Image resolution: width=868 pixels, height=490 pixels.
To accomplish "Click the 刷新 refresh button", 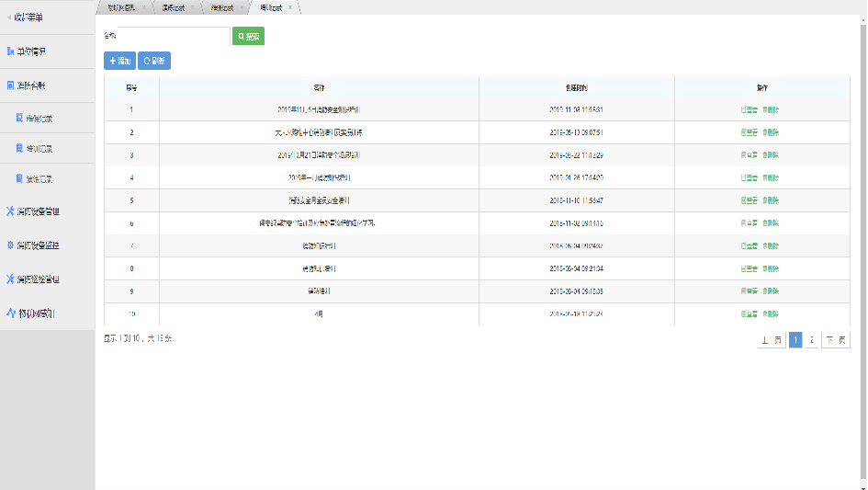I will 154,61.
